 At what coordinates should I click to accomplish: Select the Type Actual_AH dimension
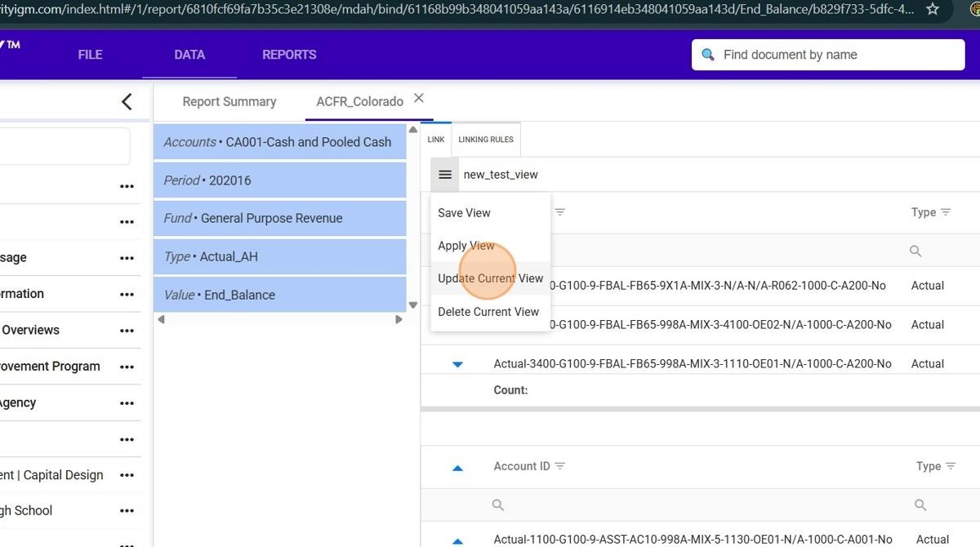[x=279, y=256]
